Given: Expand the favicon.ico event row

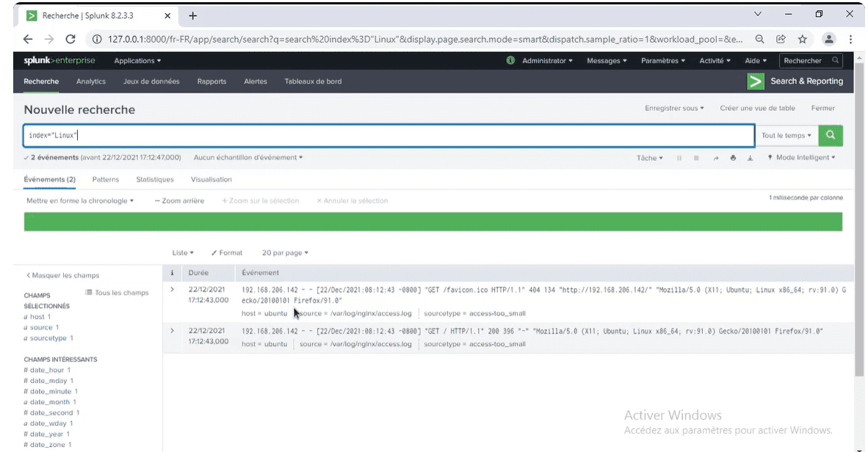Looking at the screenshot, I should coord(172,289).
